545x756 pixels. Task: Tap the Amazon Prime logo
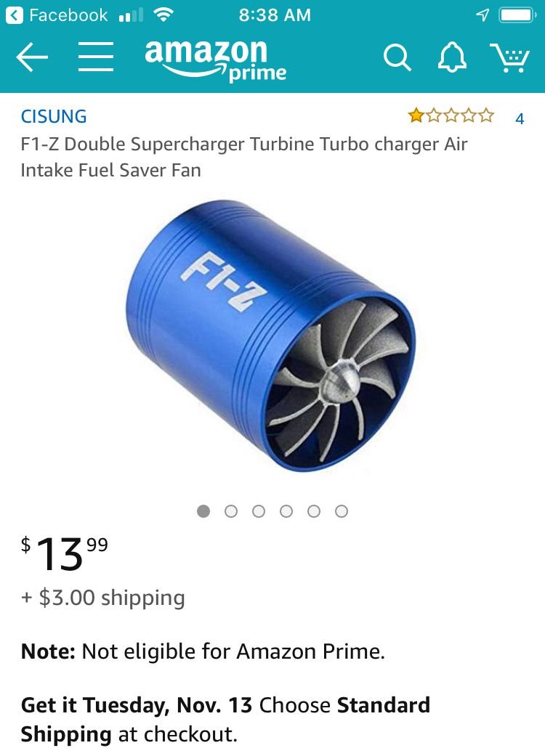point(215,60)
